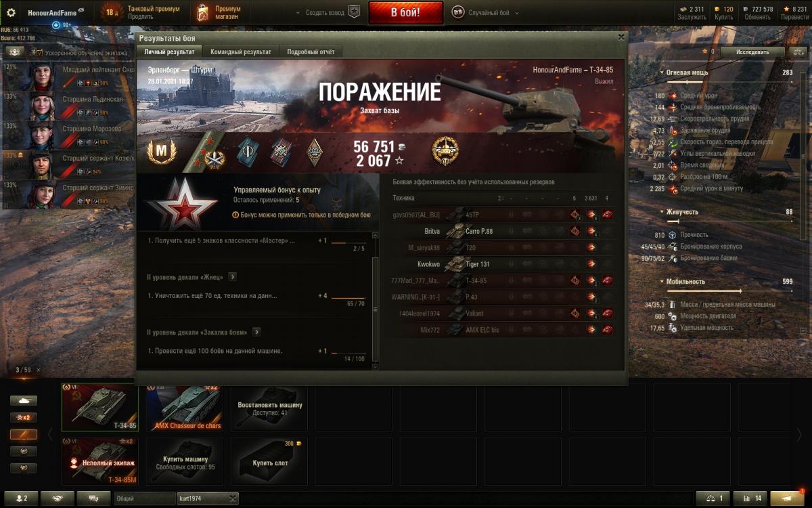Click the Исследовать research button
The width and height of the screenshot is (812, 508).
click(x=753, y=51)
